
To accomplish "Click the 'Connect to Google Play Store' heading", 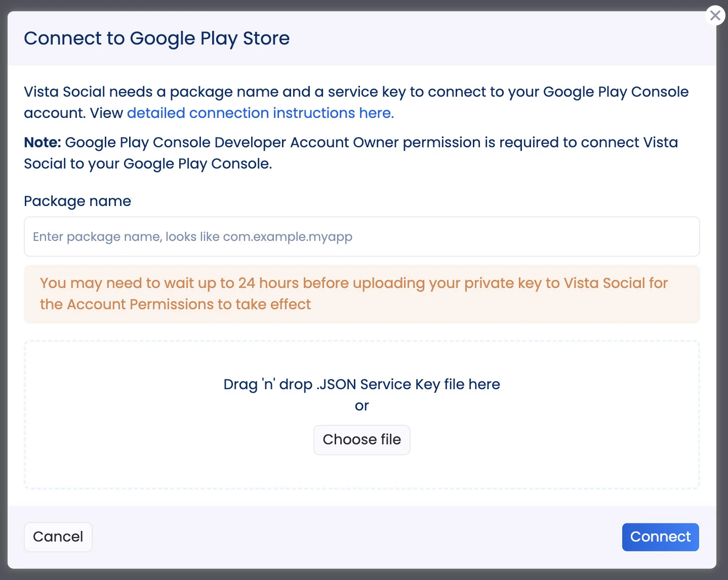I will [x=157, y=38].
